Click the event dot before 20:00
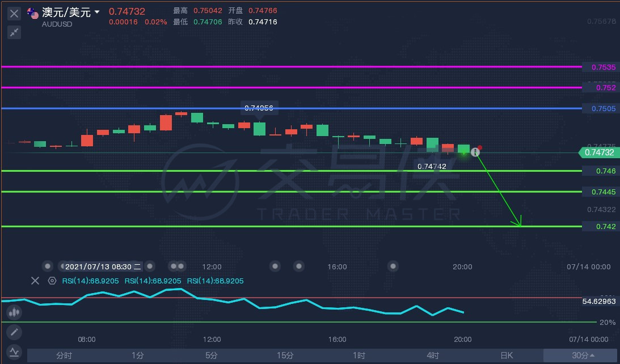This screenshot has height=364, width=620. coord(393,266)
